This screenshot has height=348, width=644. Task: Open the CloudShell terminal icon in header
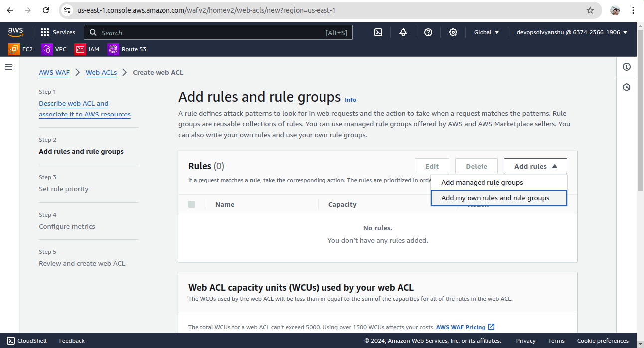[x=378, y=32]
